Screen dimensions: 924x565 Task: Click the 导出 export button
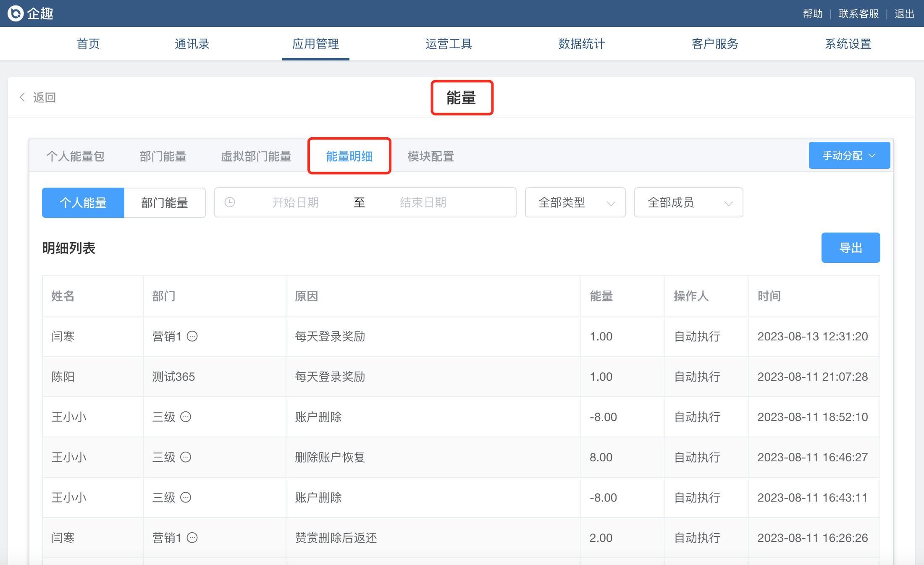pos(850,248)
